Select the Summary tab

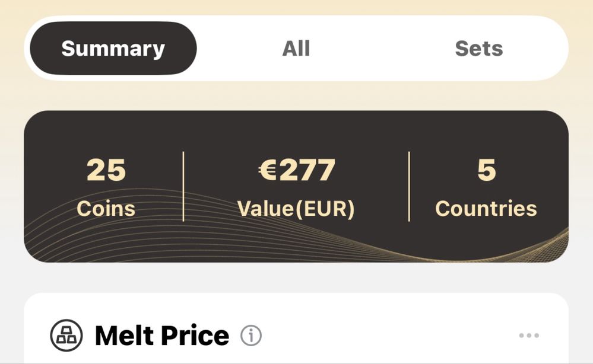(113, 49)
